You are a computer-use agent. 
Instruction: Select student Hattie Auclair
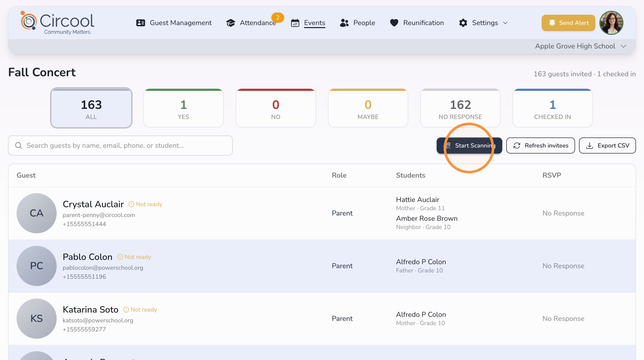tap(418, 200)
